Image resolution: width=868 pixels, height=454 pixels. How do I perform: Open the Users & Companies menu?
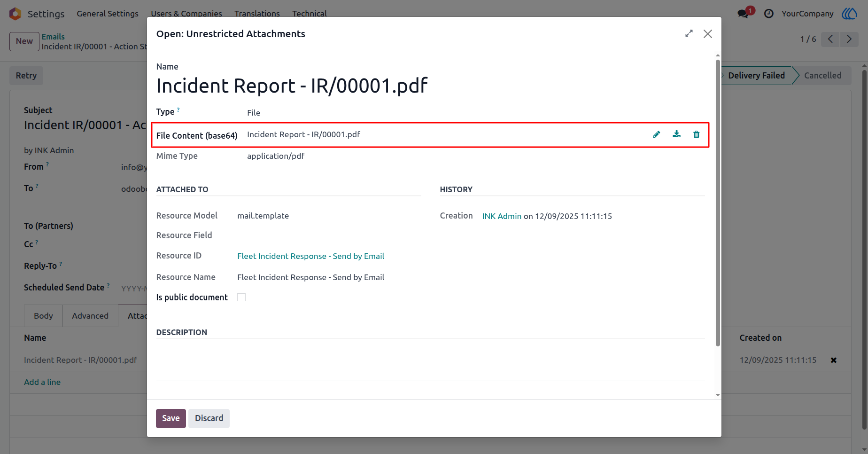[x=186, y=14]
